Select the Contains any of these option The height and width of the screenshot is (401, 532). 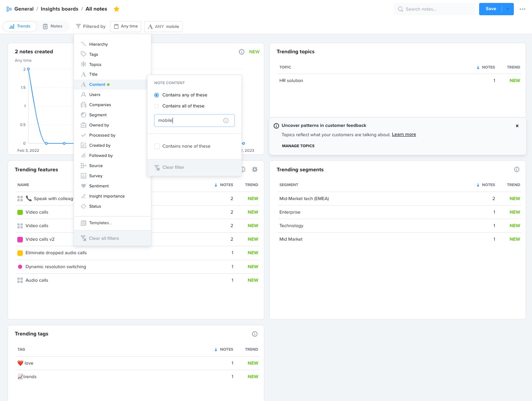(x=156, y=95)
